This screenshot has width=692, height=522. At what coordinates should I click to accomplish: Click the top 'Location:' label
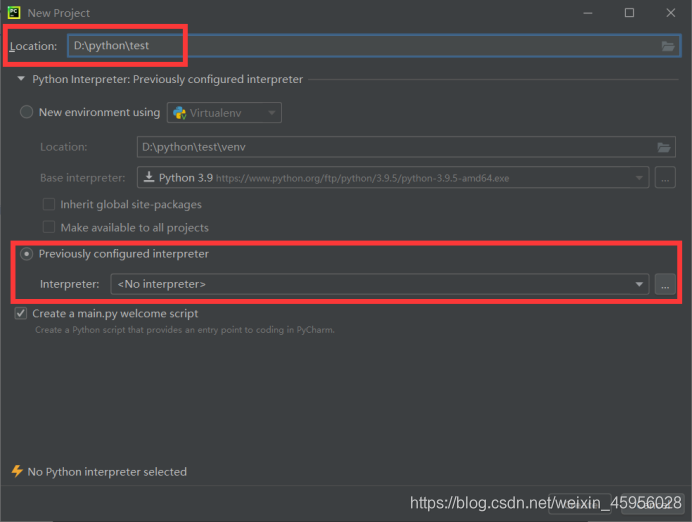pyautogui.click(x=34, y=46)
